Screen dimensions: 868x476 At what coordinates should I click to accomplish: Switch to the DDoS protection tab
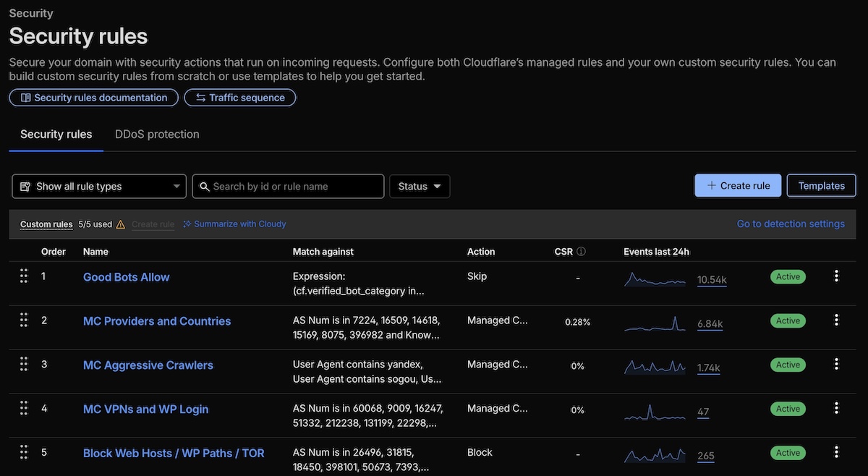tap(156, 134)
